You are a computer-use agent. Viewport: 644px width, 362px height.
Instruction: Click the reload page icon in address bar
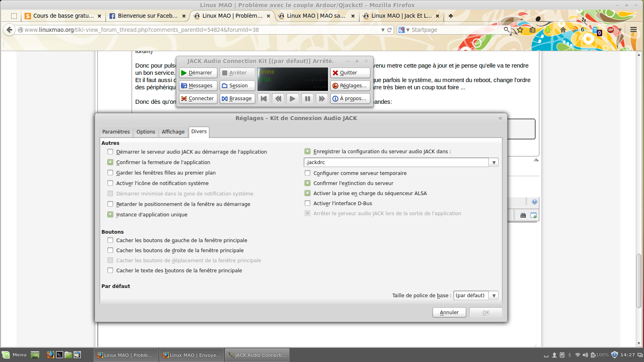pos(390,30)
